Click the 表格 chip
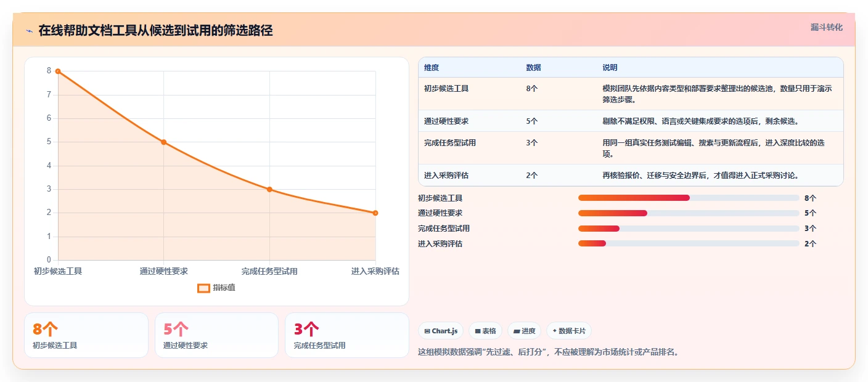This screenshot has width=868, height=382. point(486,331)
